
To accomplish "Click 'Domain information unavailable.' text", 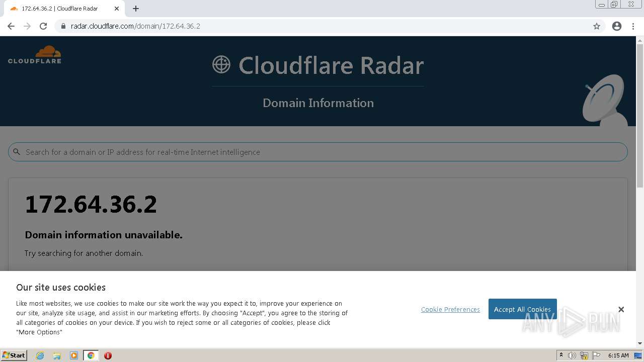I will pos(104,235).
